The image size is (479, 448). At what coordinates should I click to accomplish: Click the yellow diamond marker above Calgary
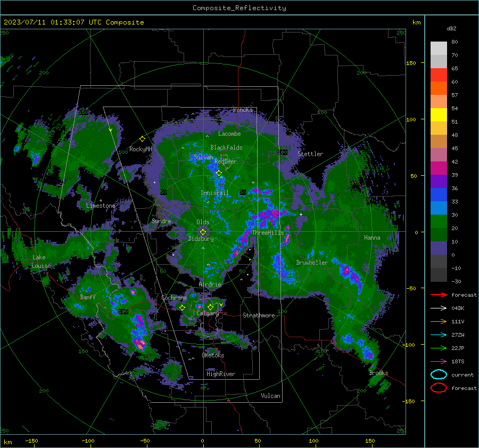click(x=210, y=307)
